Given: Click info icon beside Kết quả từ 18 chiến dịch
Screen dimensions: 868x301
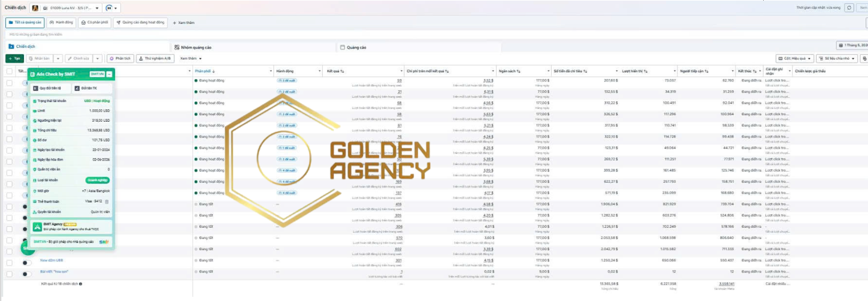Looking at the screenshot, I should (81, 284).
